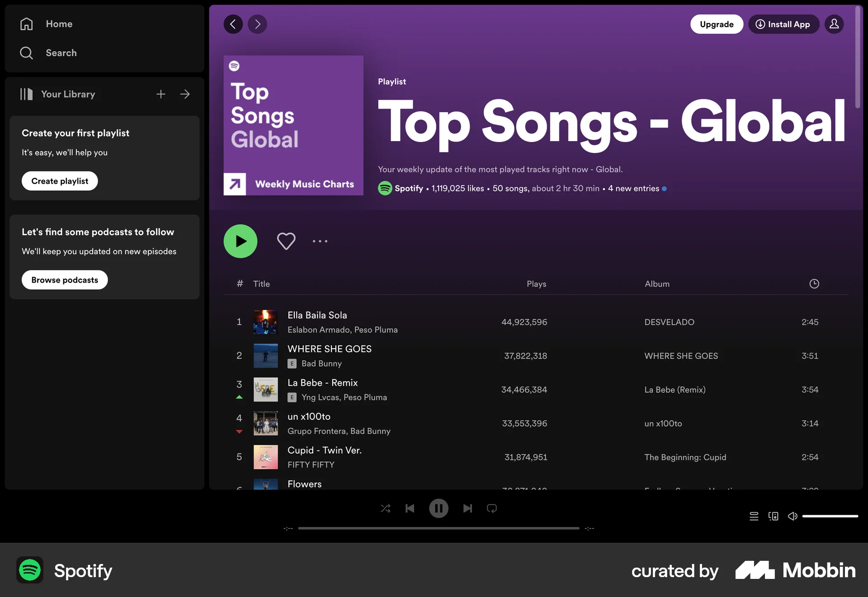Screen dimensions: 868x597
Task: Navigate back with the left arrow
Action: point(233,24)
